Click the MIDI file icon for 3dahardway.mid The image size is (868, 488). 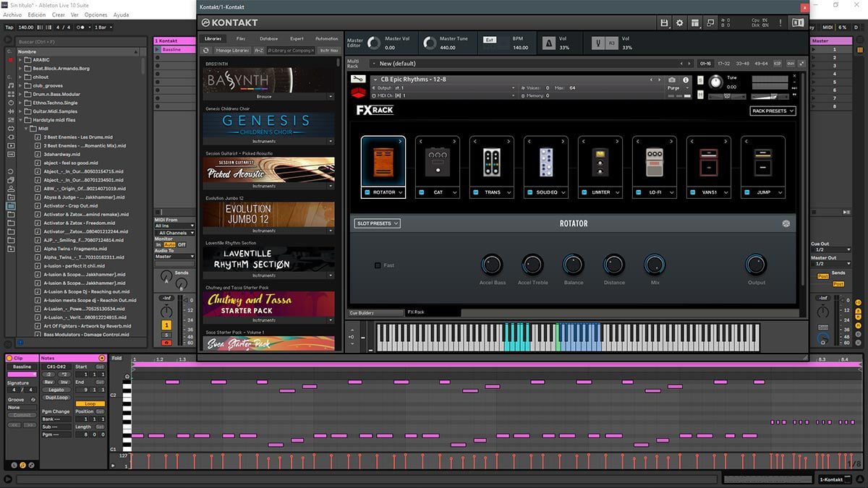coord(38,153)
